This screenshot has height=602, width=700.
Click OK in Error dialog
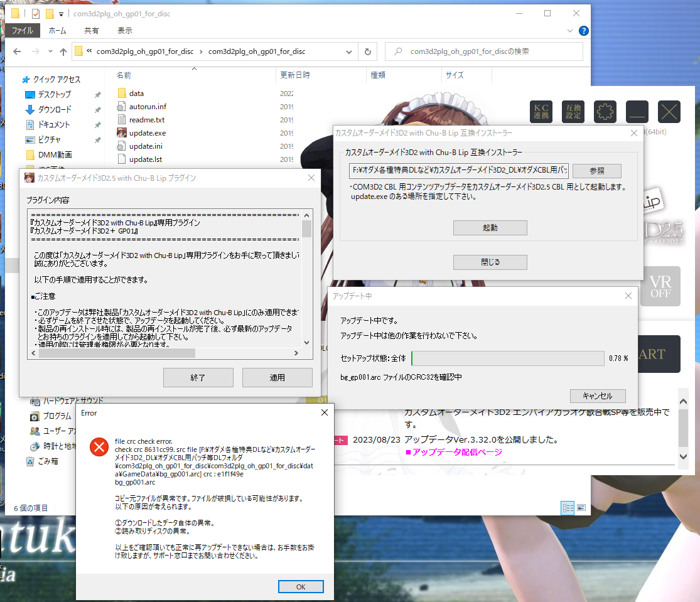pos(301,587)
